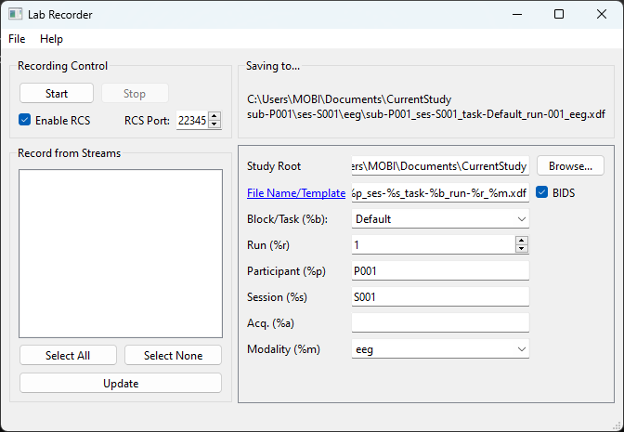
Task: Close the Lab Recorder window
Action: (601, 14)
